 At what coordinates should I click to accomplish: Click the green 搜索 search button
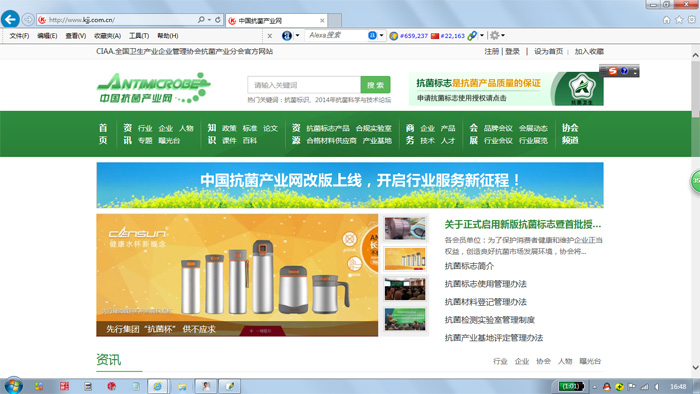coord(375,85)
